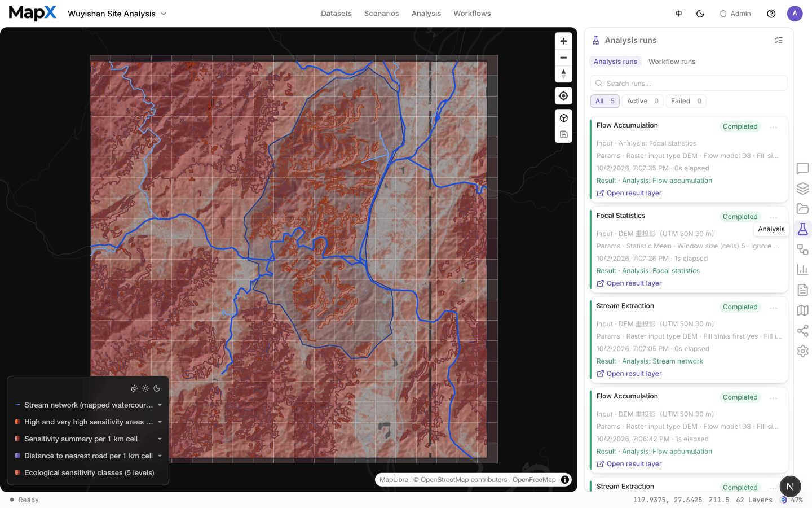Switch legend to dark moon theme
Viewport: 812px width, 508px height.
click(x=157, y=388)
